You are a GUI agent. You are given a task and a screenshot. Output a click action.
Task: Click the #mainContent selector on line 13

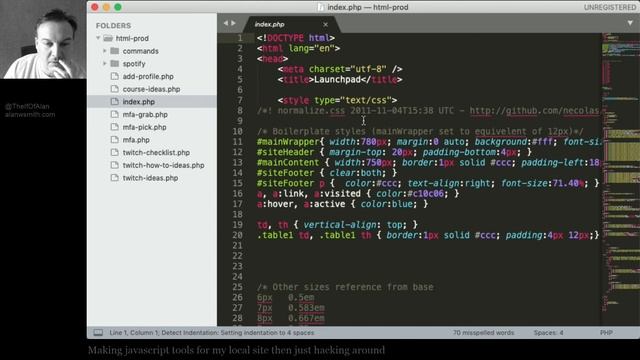288,162
